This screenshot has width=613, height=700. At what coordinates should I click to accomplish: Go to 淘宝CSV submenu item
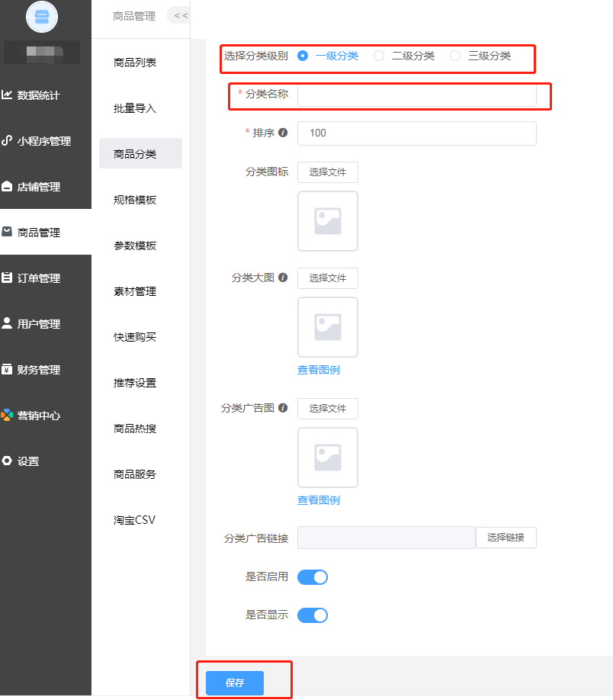coord(134,519)
